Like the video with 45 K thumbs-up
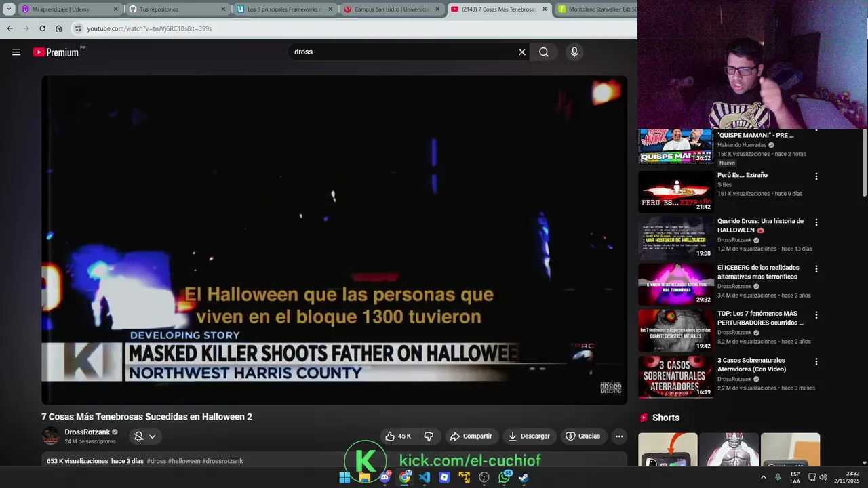Viewport: 868px width, 488px height. pyautogui.click(x=398, y=436)
